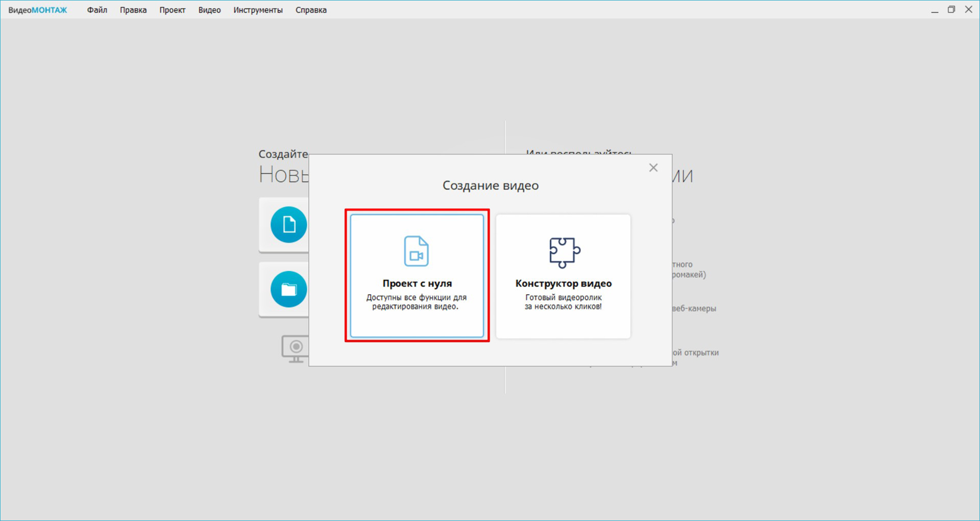The image size is (980, 521).
Task: Open the Файл menu
Action: pyautogui.click(x=97, y=10)
